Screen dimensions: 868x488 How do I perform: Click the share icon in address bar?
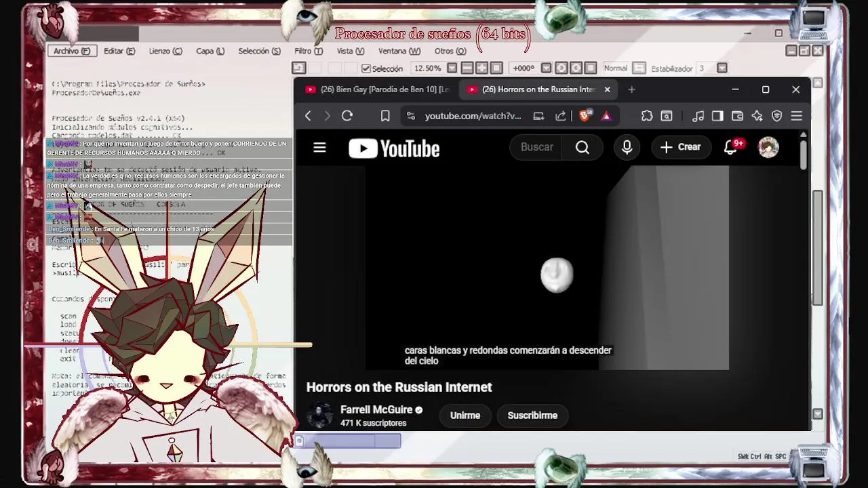(x=561, y=116)
